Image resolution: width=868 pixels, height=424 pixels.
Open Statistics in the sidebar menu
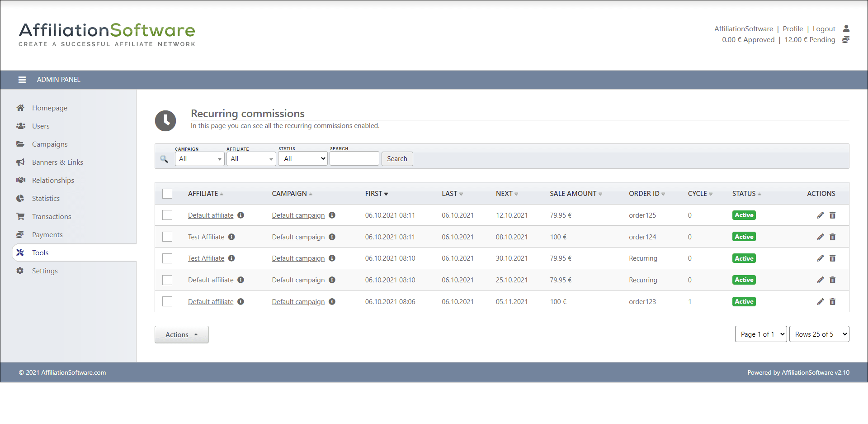(46, 199)
